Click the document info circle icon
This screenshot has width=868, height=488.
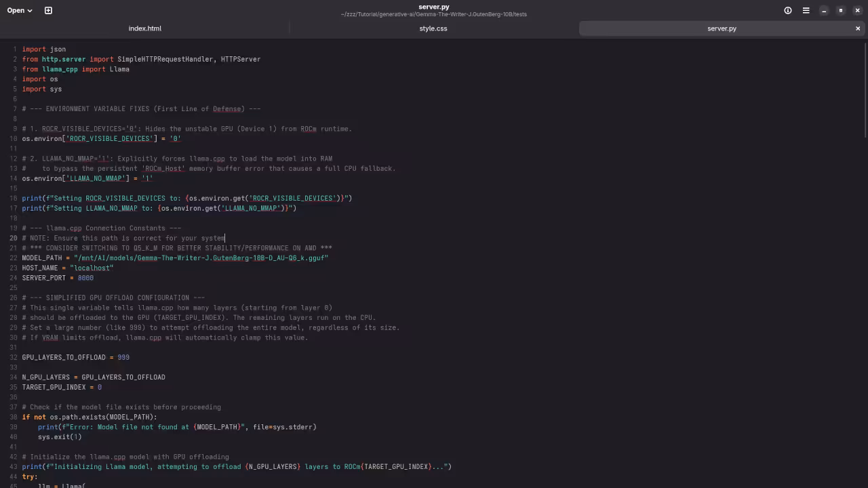(x=787, y=10)
